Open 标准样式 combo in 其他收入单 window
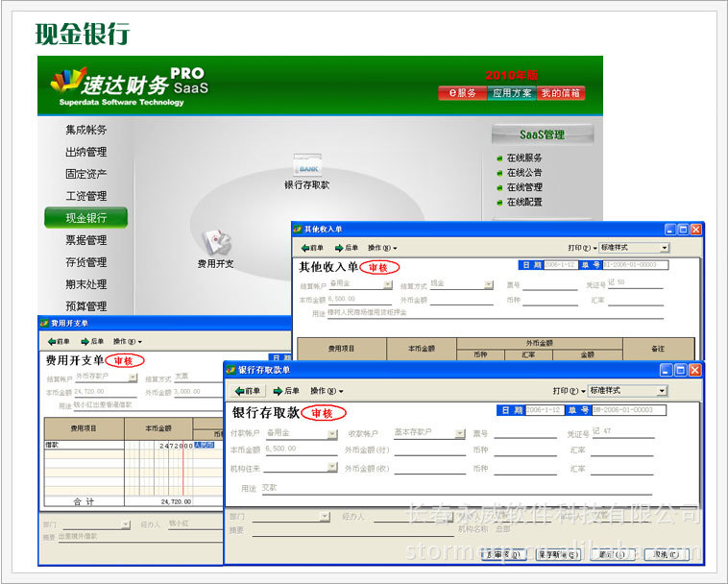This screenshot has width=728, height=584. coord(634,248)
